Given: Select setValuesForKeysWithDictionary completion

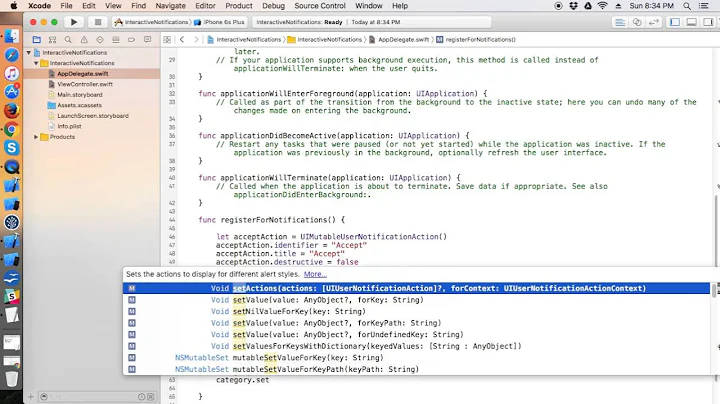Looking at the screenshot, I should pos(416,346).
